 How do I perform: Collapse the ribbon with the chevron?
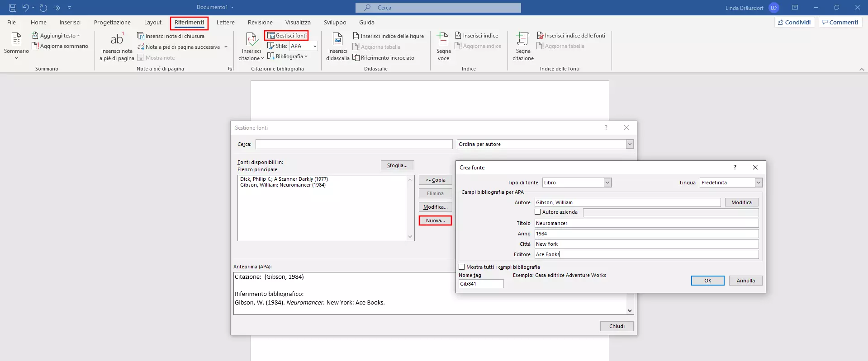(x=862, y=69)
